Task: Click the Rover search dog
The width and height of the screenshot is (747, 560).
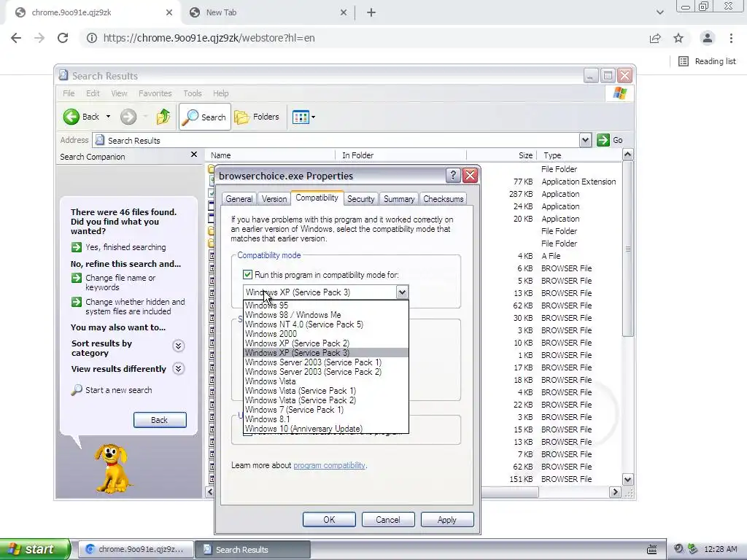Action: click(112, 469)
